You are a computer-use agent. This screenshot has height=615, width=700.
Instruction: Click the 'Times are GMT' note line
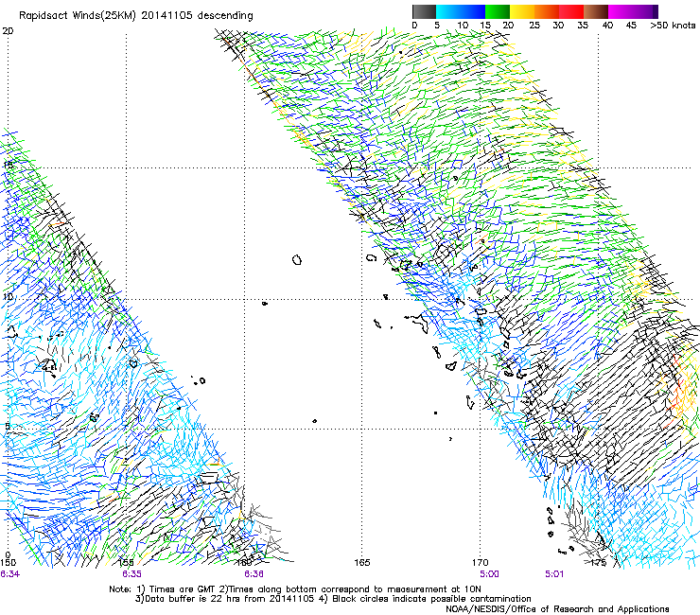[x=295, y=589]
